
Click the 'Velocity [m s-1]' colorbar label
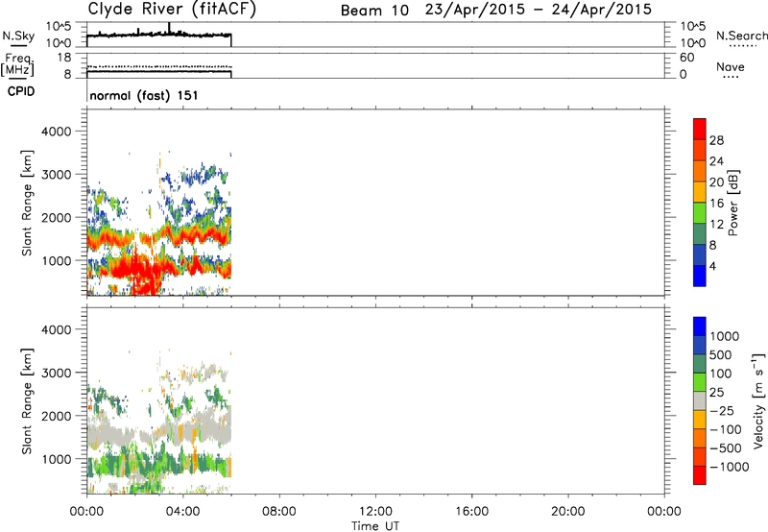point(758,400)
